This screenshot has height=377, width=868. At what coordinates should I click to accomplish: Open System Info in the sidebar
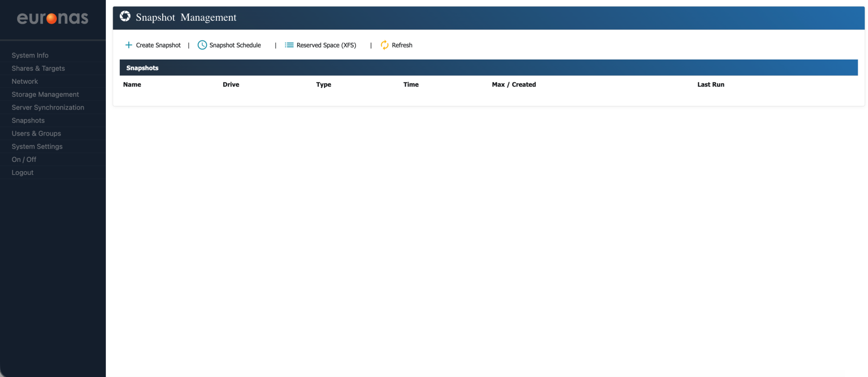30,55
